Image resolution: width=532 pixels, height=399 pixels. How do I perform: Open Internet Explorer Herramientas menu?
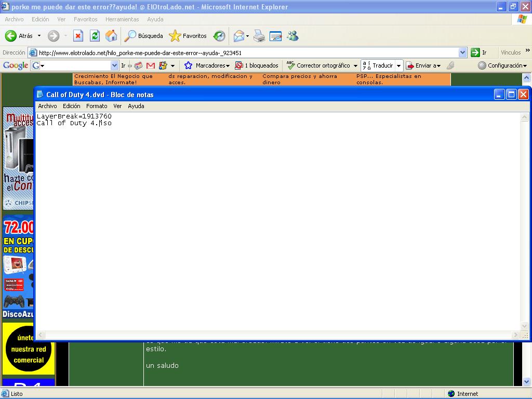pos(122,19)
